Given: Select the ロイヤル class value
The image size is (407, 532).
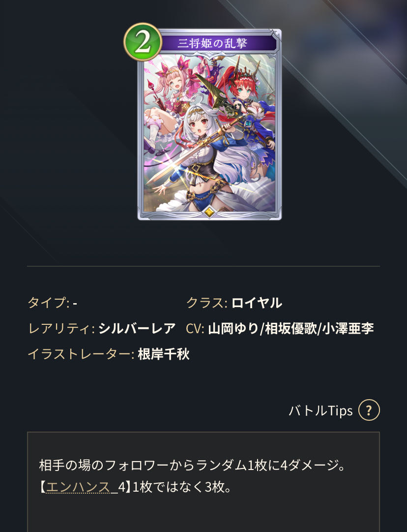Looking at the screenshot, I should tap(257, 303).
